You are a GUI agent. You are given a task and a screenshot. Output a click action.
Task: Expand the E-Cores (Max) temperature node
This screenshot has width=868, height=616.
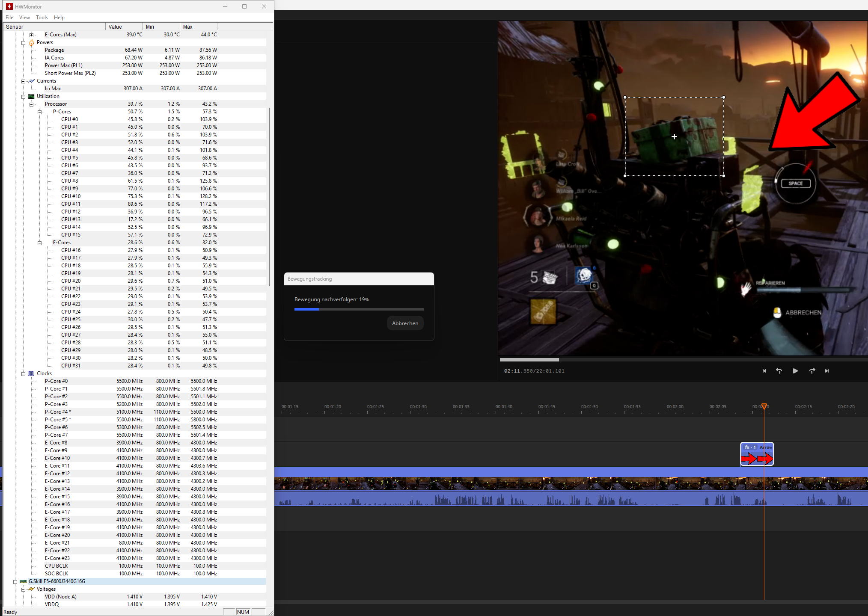(31, 35)
